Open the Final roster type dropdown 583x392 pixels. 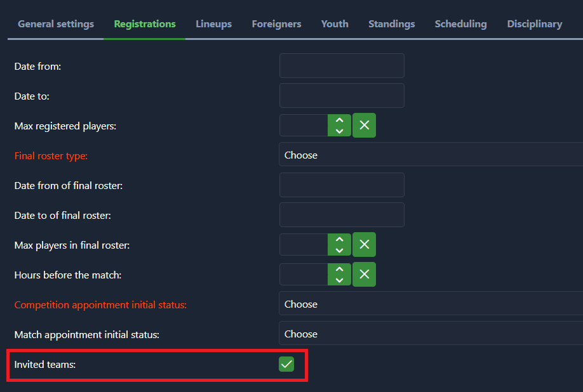coord(431,155)
